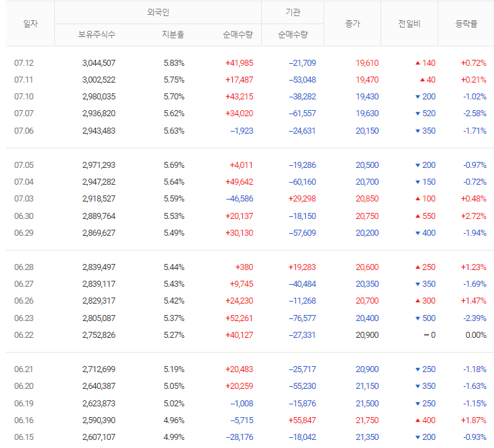This screenshot has width=494, height=448.
Task: Click the 기관 group header
Action: [293, 12]
